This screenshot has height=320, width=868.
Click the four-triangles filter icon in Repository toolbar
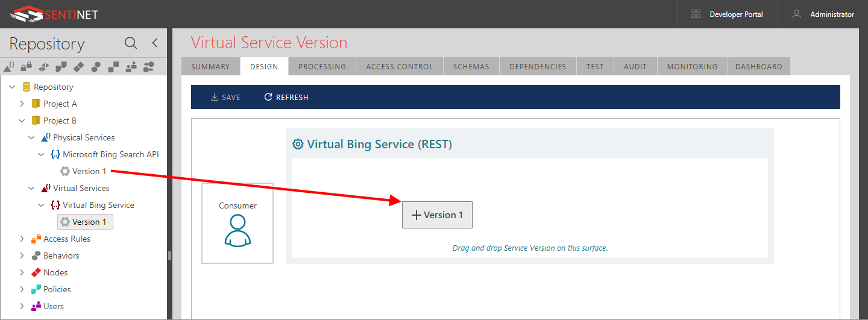pyautogui.click(x=44, y=66)
